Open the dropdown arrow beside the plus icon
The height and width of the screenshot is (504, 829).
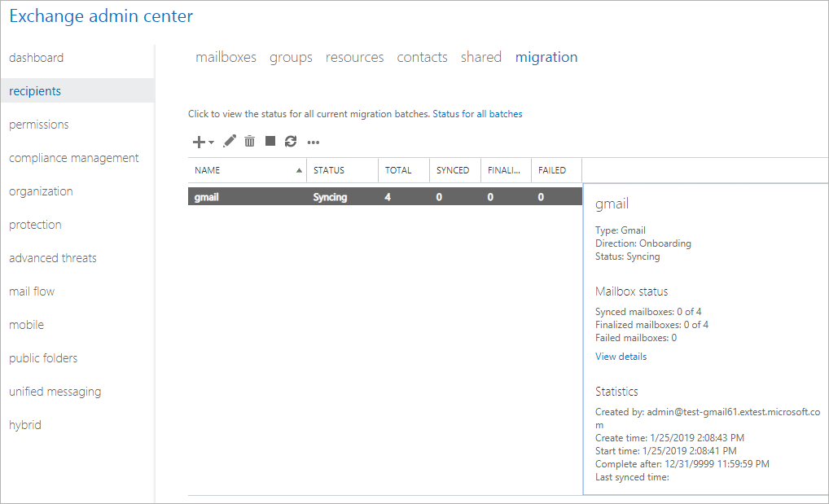211,142
